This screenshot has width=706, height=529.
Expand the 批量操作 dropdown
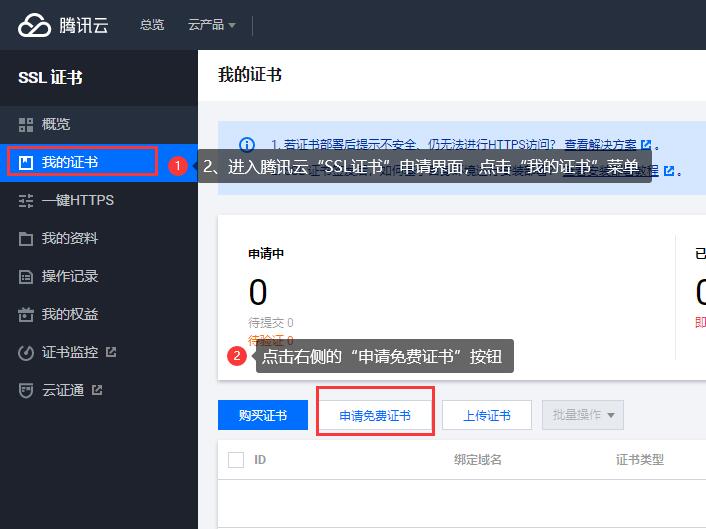pyautogui.click(x=583, y=415)
